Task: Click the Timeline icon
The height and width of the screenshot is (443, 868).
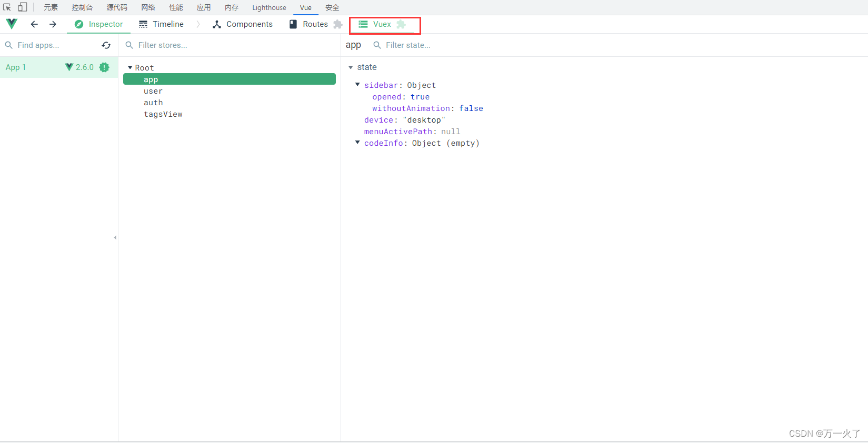Action: point(143,24)
